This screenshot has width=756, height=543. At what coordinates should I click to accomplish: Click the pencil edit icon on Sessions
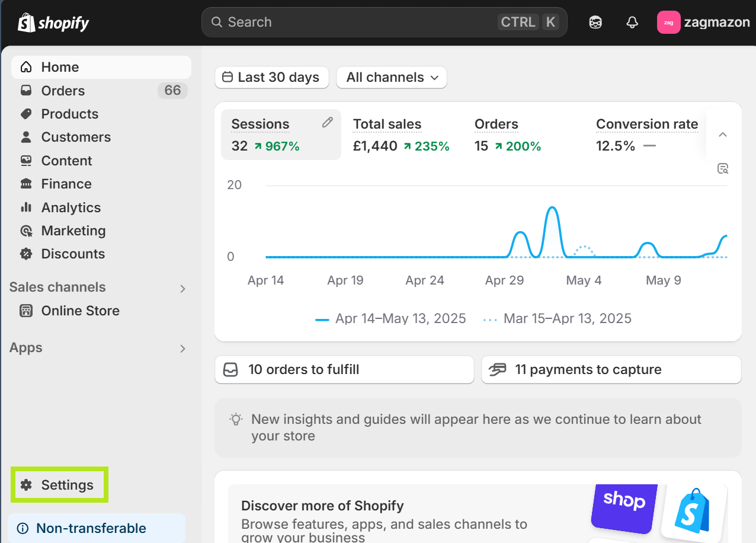click(x=327, y=123)
